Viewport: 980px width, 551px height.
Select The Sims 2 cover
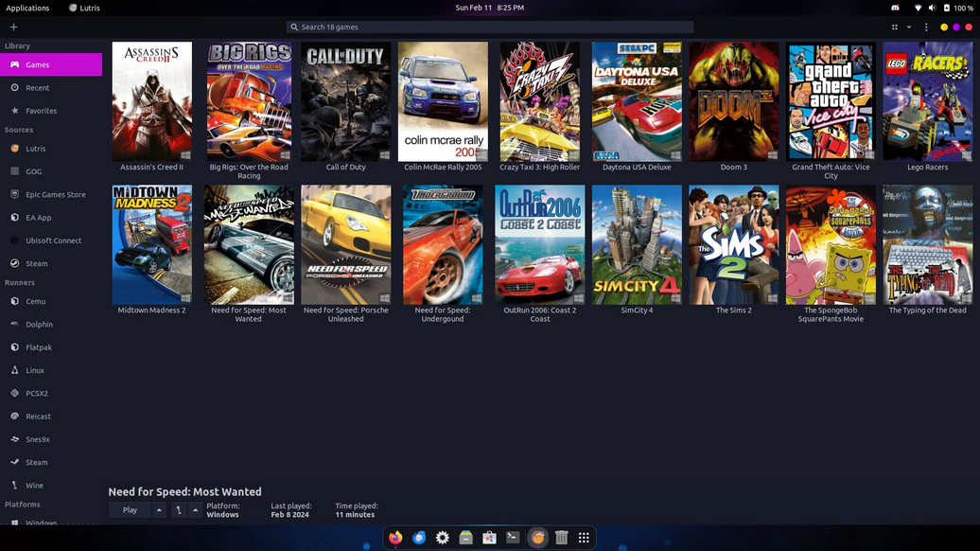coord(734,244)
